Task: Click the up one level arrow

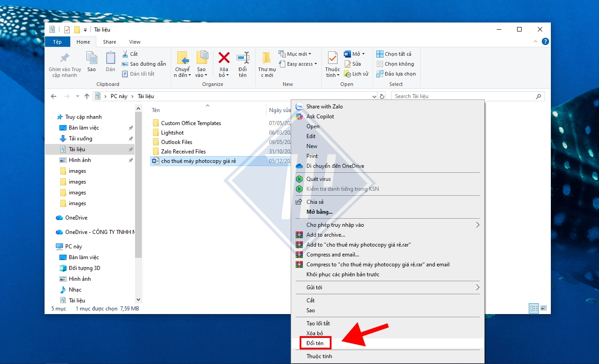Action: pyautogui.click(x=87, y=96)
